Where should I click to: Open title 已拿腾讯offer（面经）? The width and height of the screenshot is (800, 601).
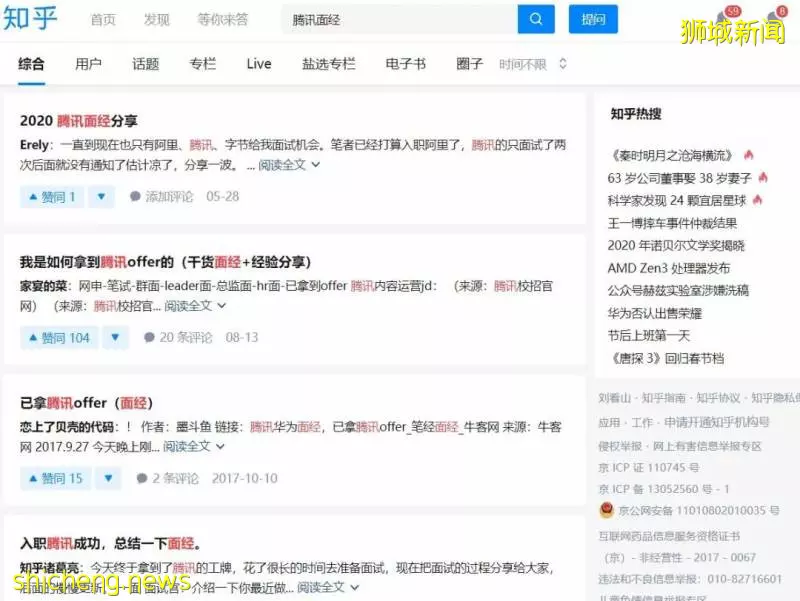pyautogui.click(x=86, y=403)
